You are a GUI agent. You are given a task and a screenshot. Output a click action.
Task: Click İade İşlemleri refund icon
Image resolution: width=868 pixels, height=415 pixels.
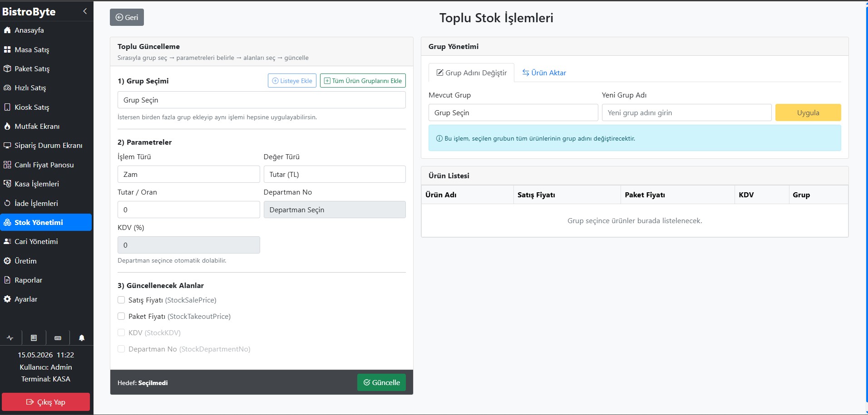point(7,203)
